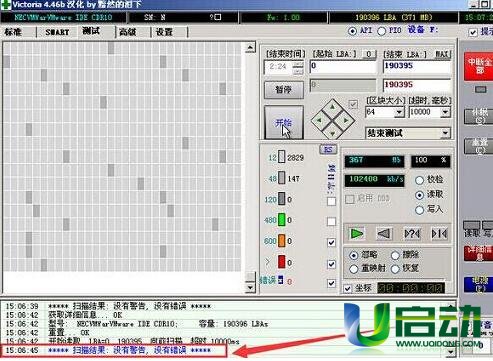The width and height of the screenshot is (493, 361).
Task: Click the up arrow on the navigation diamond
Action: [332, 107]
